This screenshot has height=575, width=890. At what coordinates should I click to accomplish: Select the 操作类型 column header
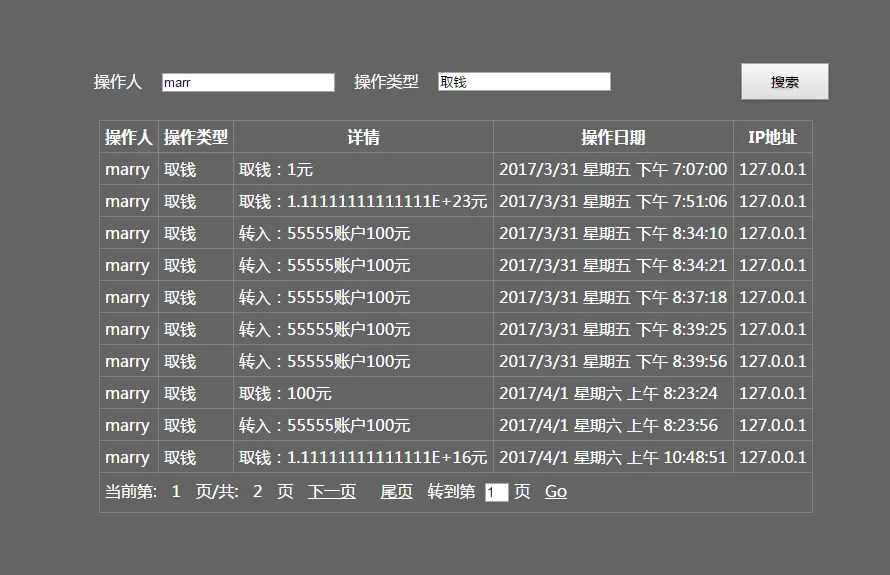pos(196,137)
